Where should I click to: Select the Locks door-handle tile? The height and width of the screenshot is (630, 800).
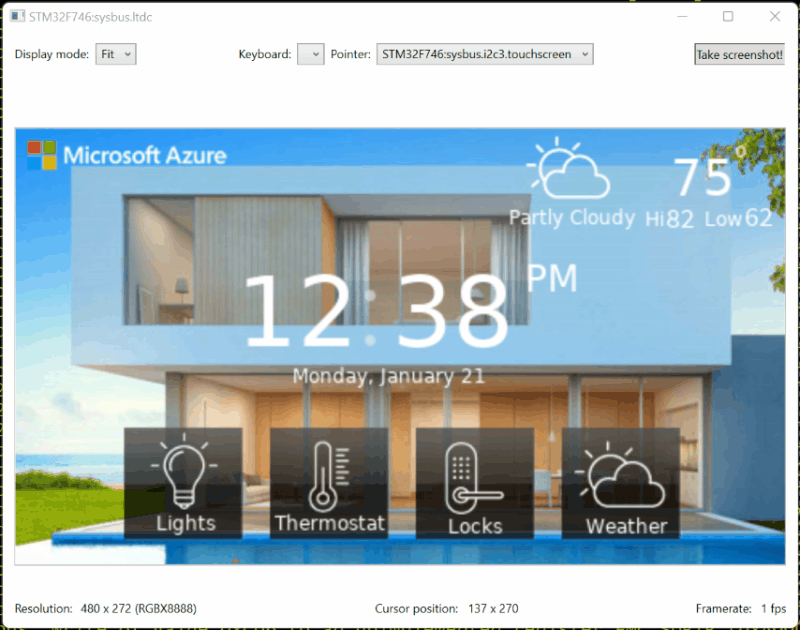coord(475,483)
